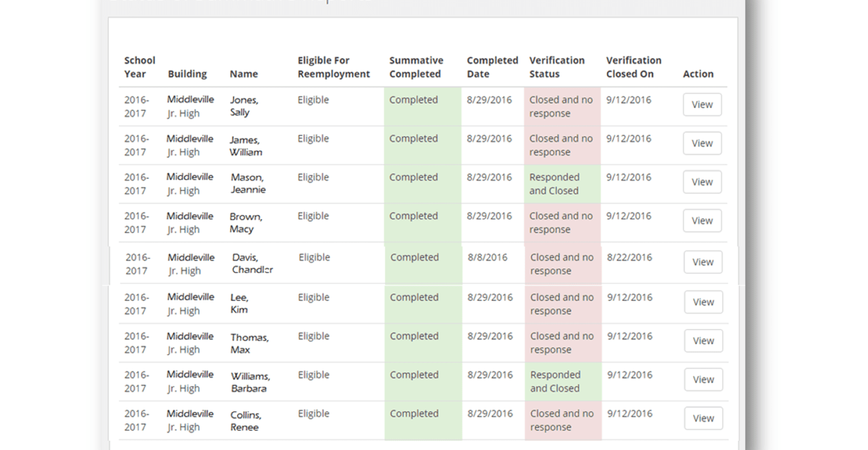Screen dimensions: 868x450
Task: Click View in the Lee, Kim row
Action: point(703,302)
